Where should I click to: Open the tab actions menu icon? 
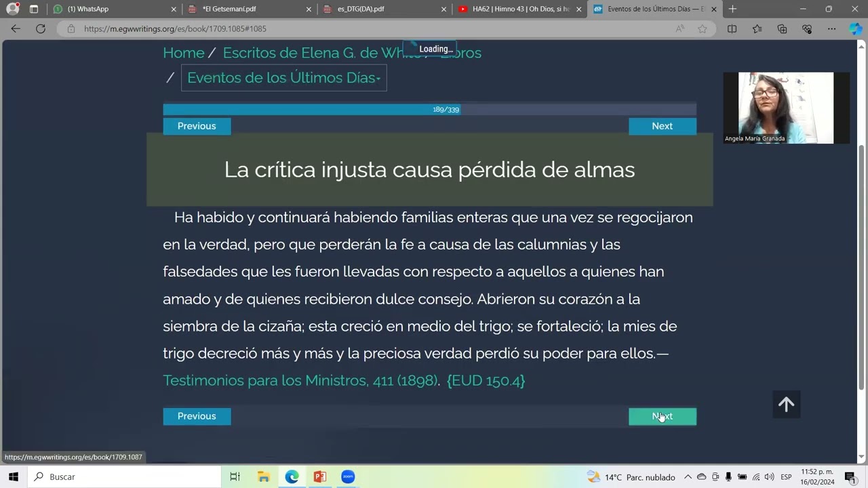[x=34, y=9]
